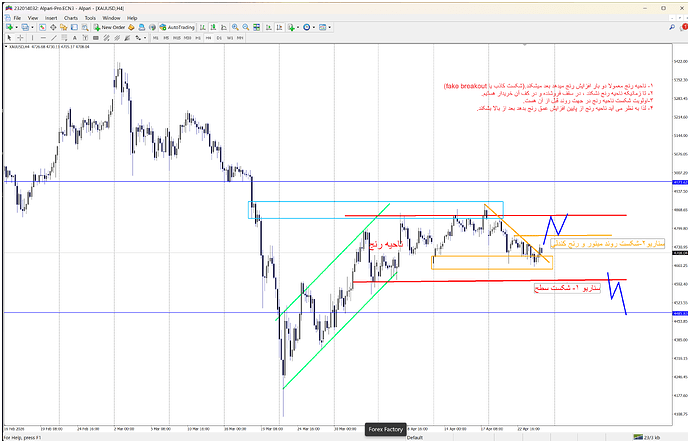Image resolution: width=690 pixels, height=443 pixels.
Task: Click the '23/3 kb' connection status
Action: (647, 438)
